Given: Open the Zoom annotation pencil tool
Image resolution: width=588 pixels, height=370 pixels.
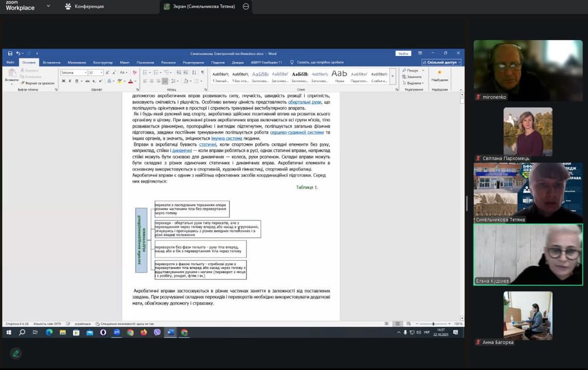Looking at the screenshot, I should click(x=16, y=354).
